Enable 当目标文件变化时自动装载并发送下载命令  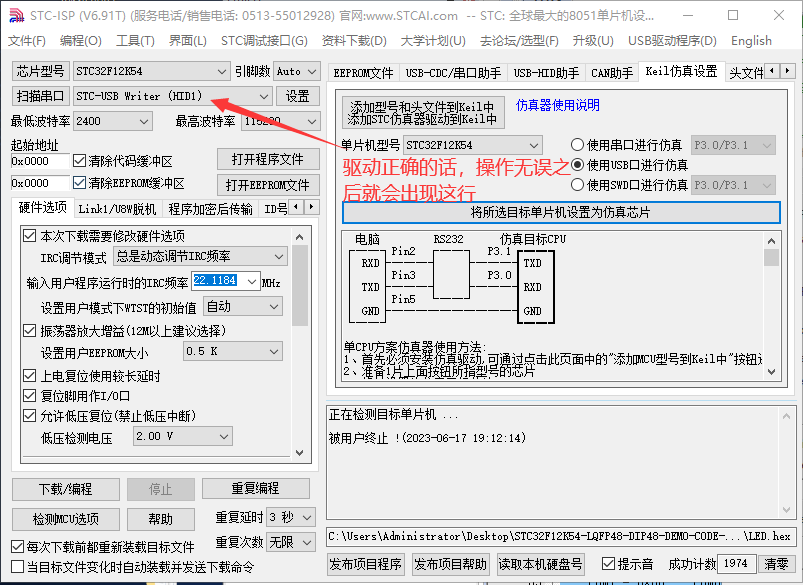pyautogui.click(x=17, y=567)
